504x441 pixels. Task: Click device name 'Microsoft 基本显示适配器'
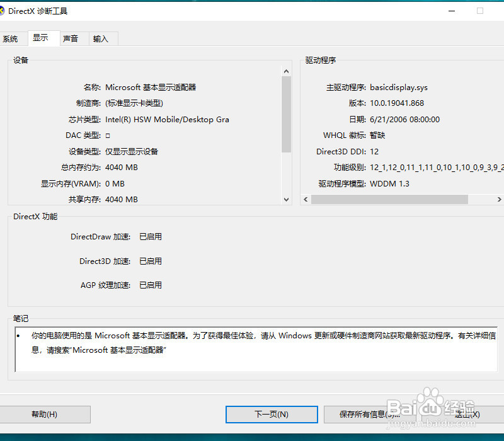pyautogui.click(x=151, y=88)
